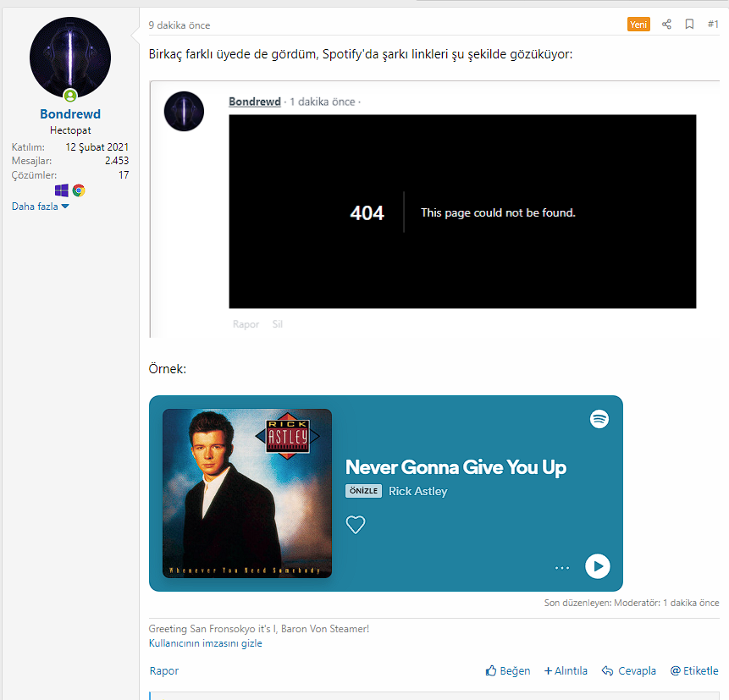Click the share icon in post header
This screenshot has height=700, width=729.
tap(666, 25)
